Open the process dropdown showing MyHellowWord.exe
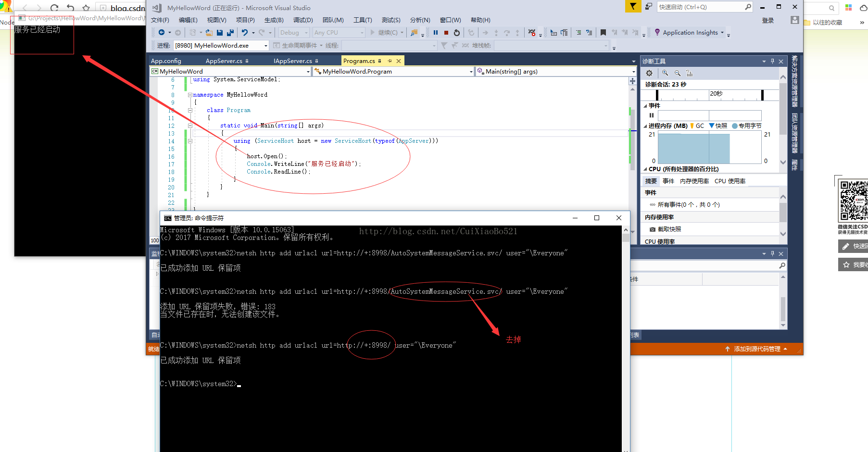The width and height of the screenshot is (868, 452). 265,45
